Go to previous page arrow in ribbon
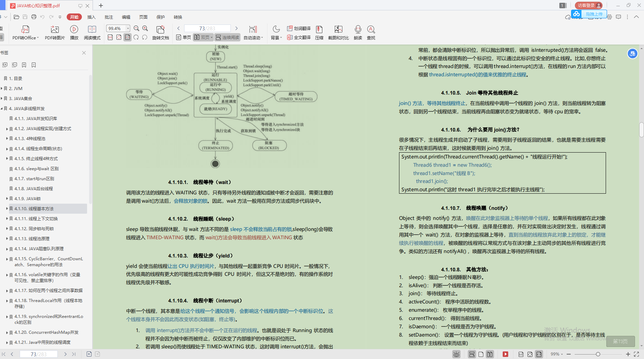 178,28
